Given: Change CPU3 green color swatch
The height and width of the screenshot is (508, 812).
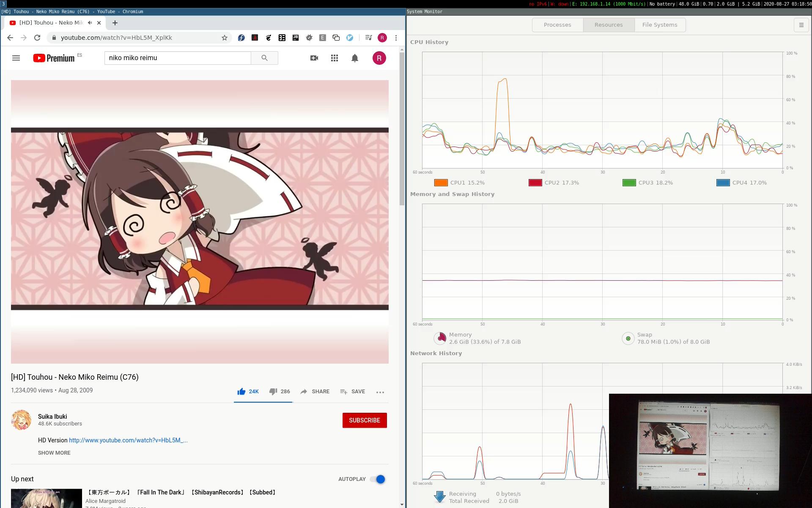Looking at the screenshot, I should [629, 183].
